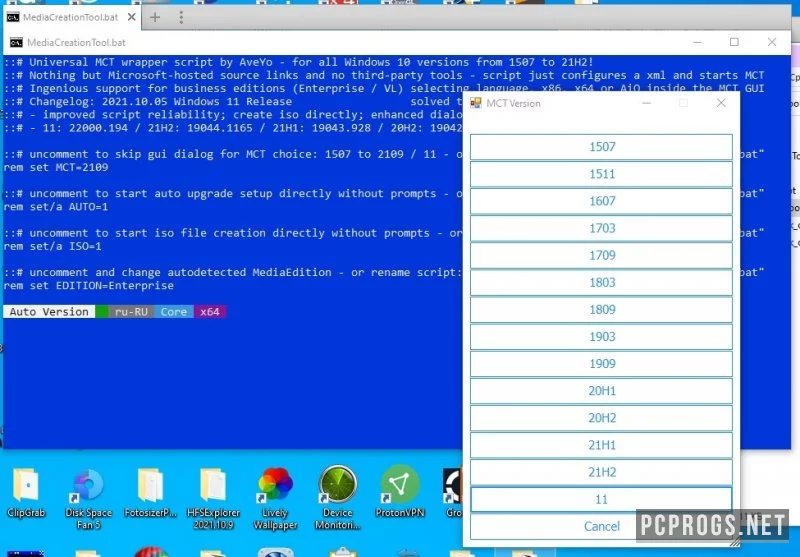The height and width of the screenshot is (557, 800).
Task: Click the 'rem set/a AUTO=1' line
Action: pyautogui.click(x=56, y=207)
